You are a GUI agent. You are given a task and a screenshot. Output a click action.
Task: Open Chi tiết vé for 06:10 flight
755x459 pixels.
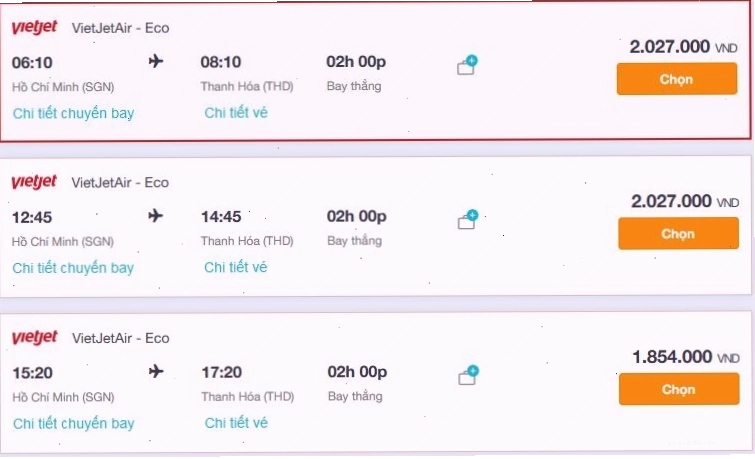click(235, 113)
